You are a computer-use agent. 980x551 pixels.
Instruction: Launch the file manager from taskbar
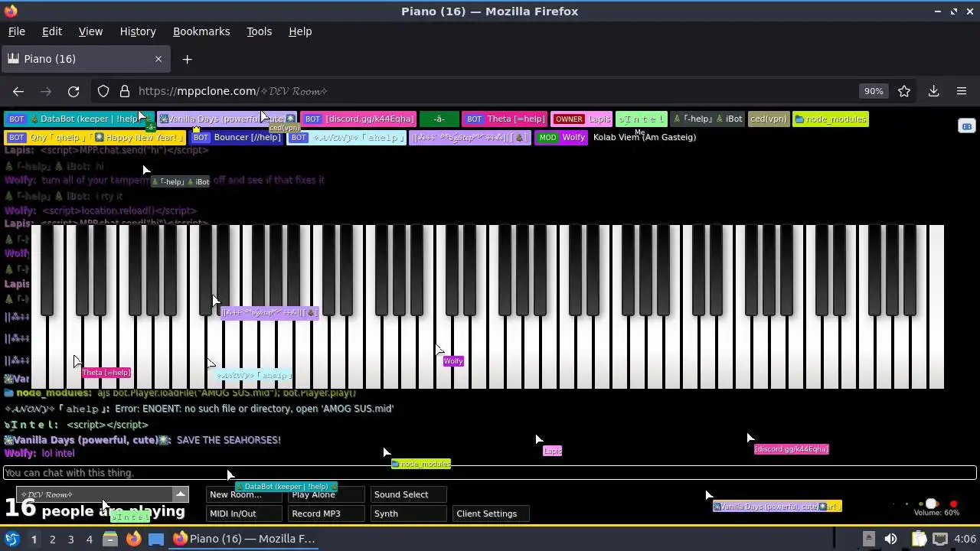coord(110,539)
